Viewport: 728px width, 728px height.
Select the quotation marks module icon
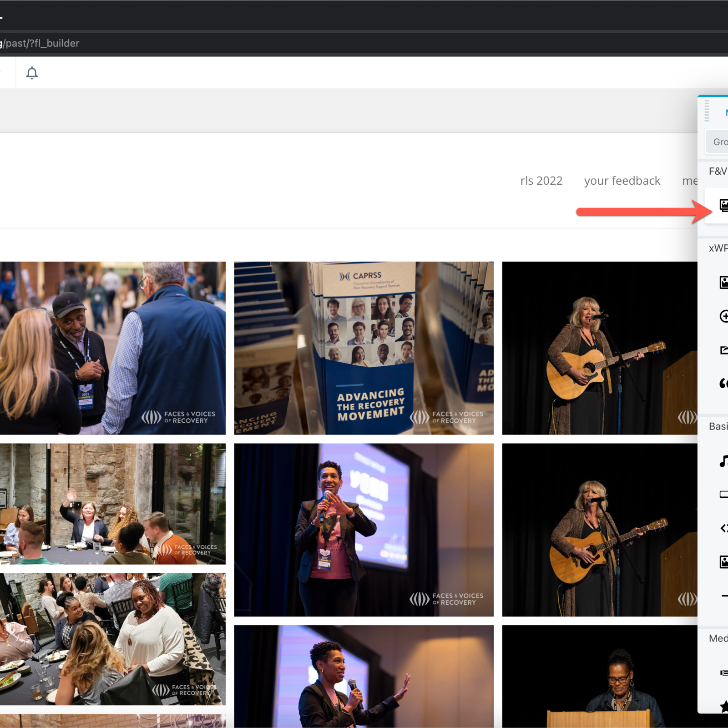point(723,383)
